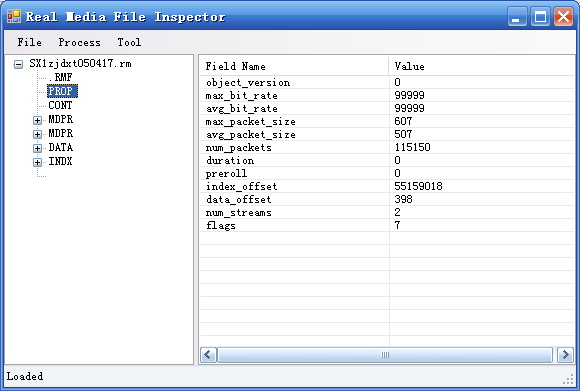Open the File menu
Image resolution: width=580 pixels, height=391 pixels.
point(29,42)
